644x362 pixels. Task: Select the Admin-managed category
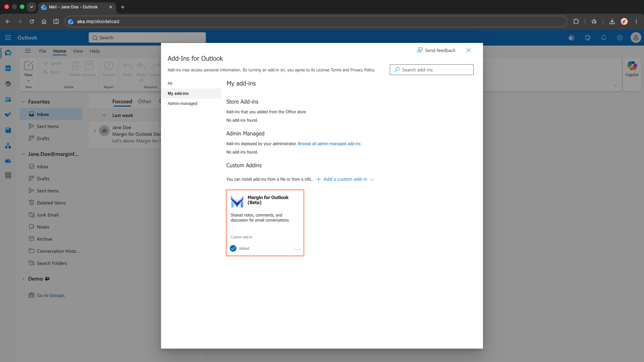pos(182,104)
